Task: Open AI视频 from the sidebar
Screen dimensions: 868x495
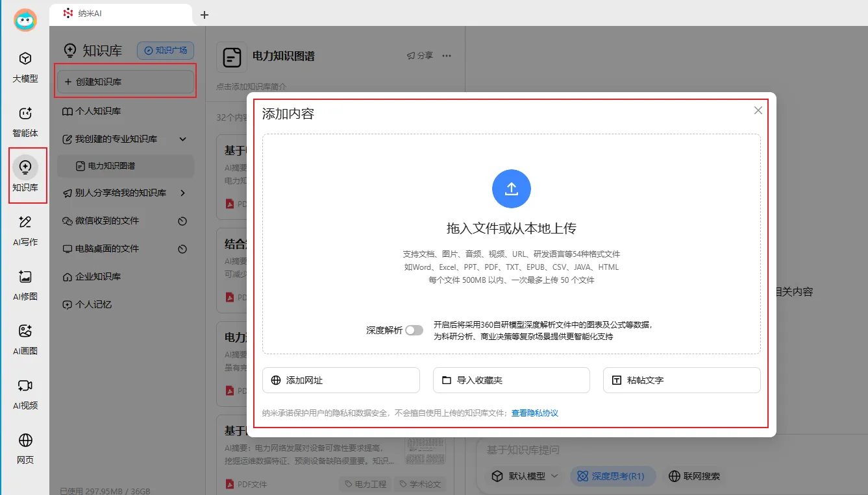Action: tap(25, 394)
